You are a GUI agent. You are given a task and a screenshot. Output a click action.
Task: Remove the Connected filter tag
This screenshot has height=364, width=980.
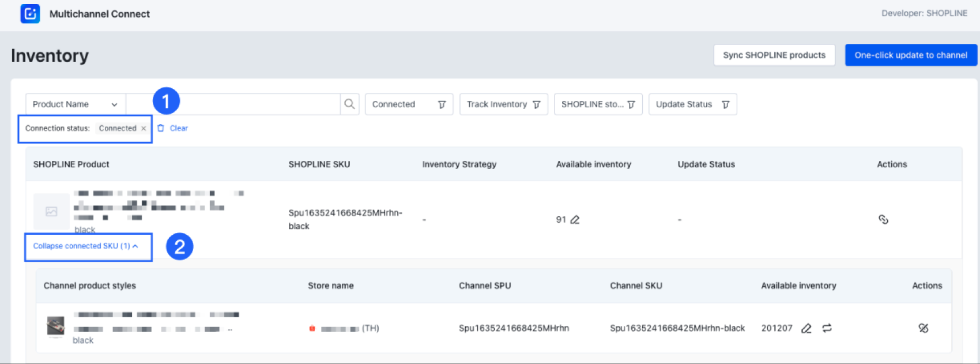coord(144,129)
